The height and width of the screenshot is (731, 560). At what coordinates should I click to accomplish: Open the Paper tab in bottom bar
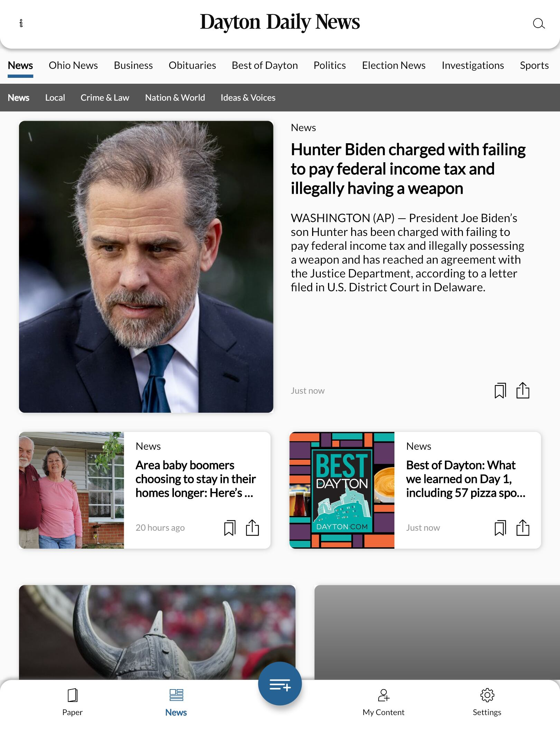tap(72, 702)
